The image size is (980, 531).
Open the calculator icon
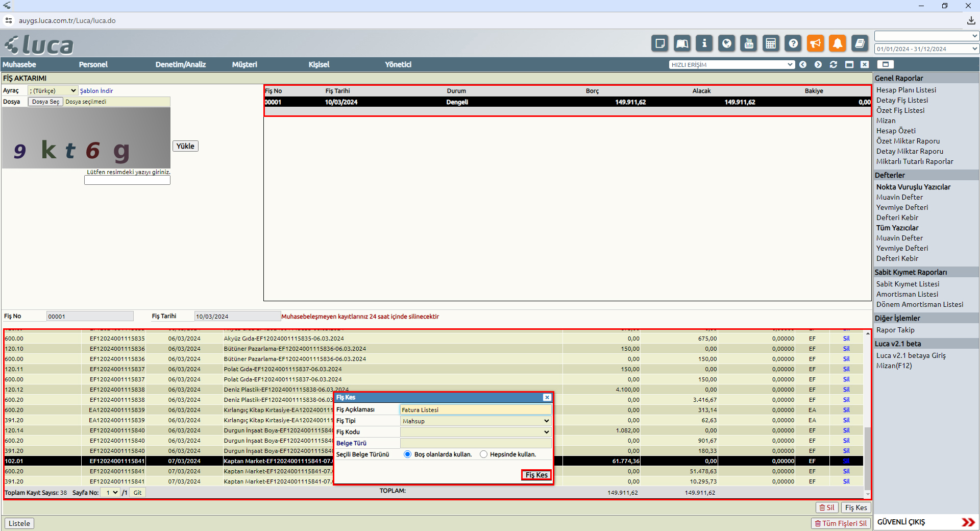click(x=771, y=43)
